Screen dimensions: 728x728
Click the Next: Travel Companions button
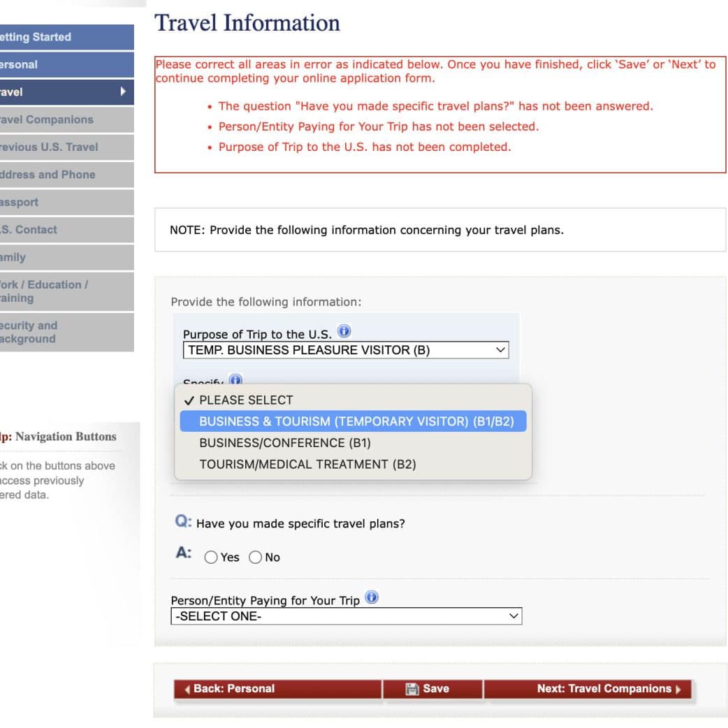click(587, 689)
